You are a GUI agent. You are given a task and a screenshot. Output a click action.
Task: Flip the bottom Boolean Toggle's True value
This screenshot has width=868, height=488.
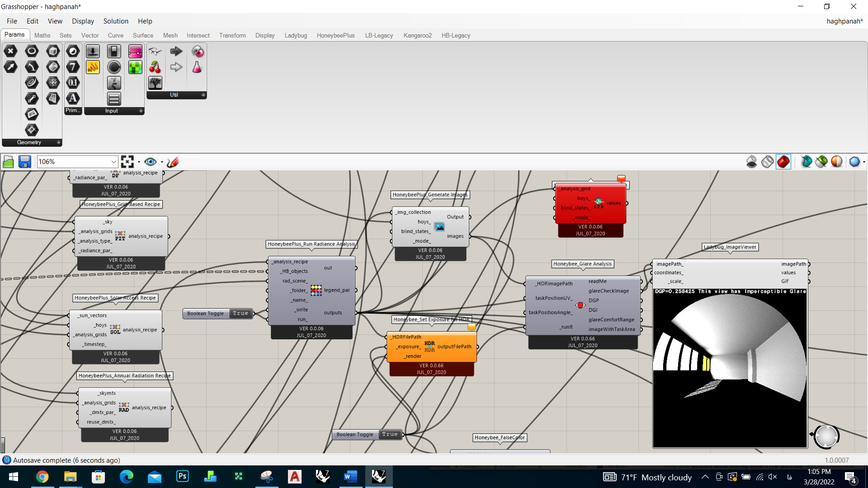[x=389, y=435]
